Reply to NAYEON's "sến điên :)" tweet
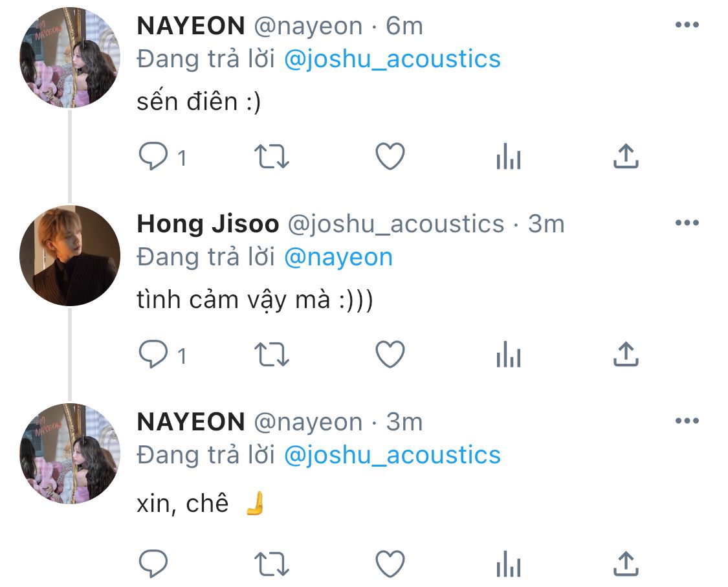Image resolution: width=728 pixels, height=587 pixels. point(153,156)
